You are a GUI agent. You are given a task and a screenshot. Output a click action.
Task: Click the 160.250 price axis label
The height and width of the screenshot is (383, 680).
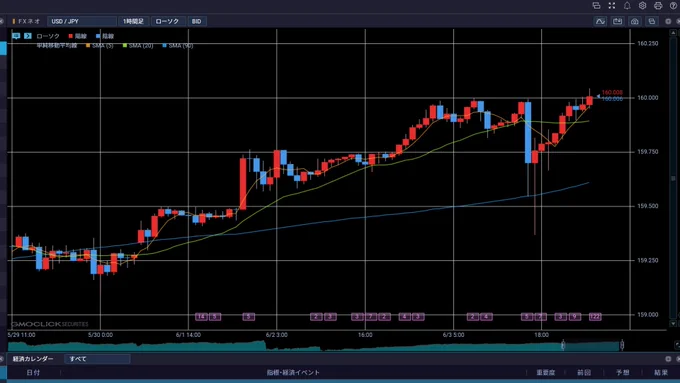647,43
